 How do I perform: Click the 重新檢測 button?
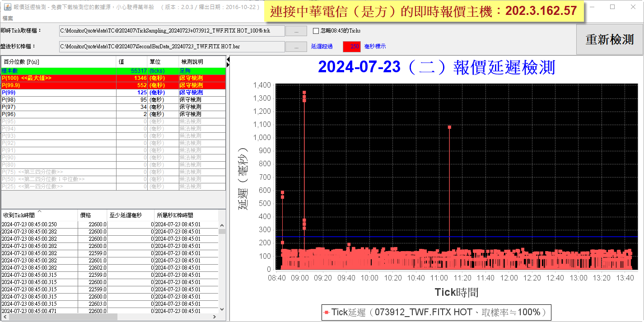click(610, 39)
